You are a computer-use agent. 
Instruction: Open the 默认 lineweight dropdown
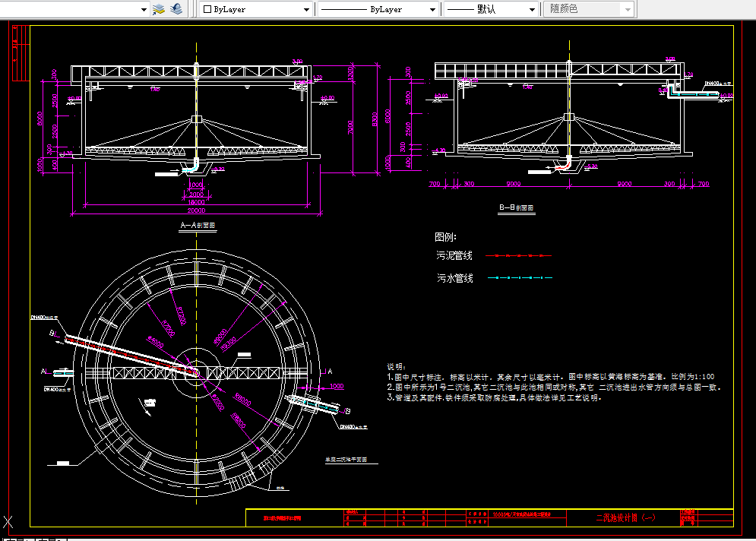[532, 10]
